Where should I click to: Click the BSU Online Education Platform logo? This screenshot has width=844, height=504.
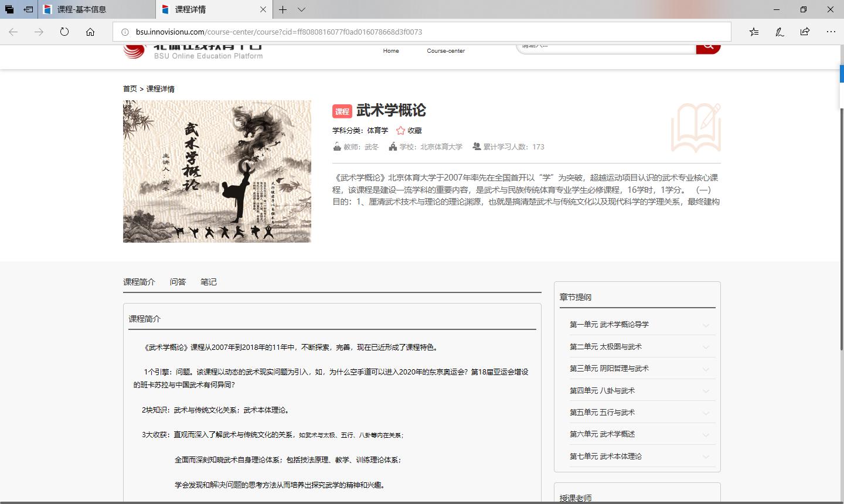pyautogui.click(x=193, y=51)
